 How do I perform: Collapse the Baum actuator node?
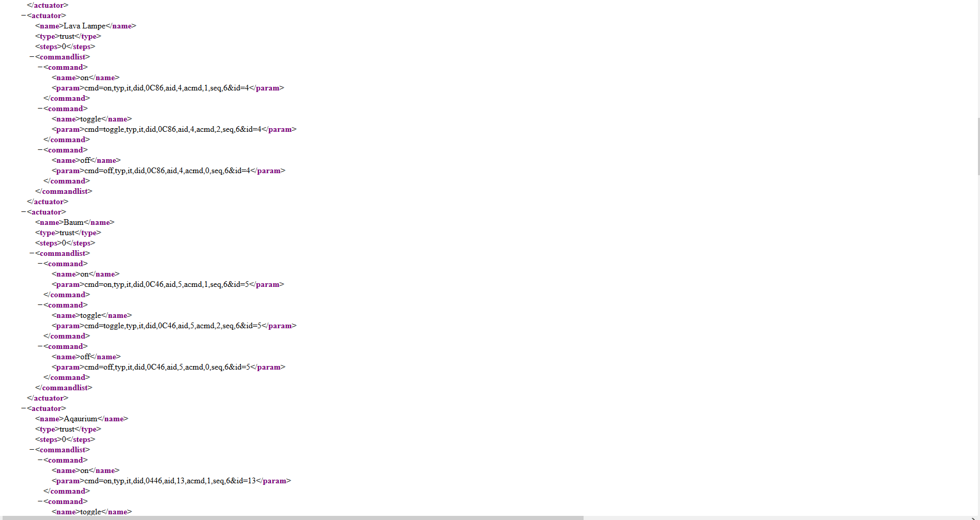[x=24, y=212]
